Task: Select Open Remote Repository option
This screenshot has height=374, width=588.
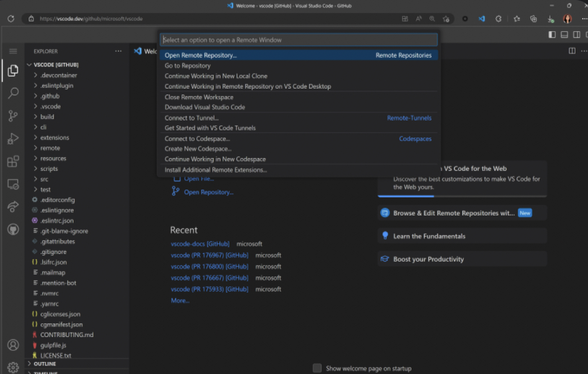Action: pyautogui.click(x=299, y=55)
